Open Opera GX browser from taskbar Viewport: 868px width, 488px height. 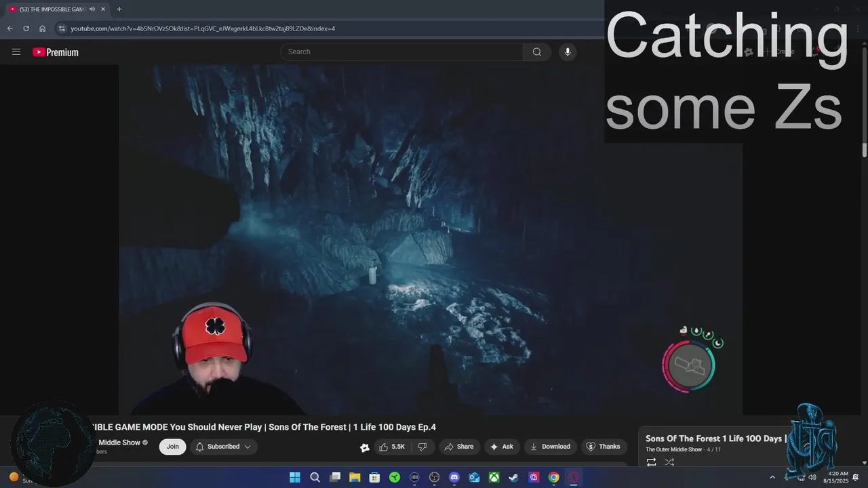click(x=574, y=477)
